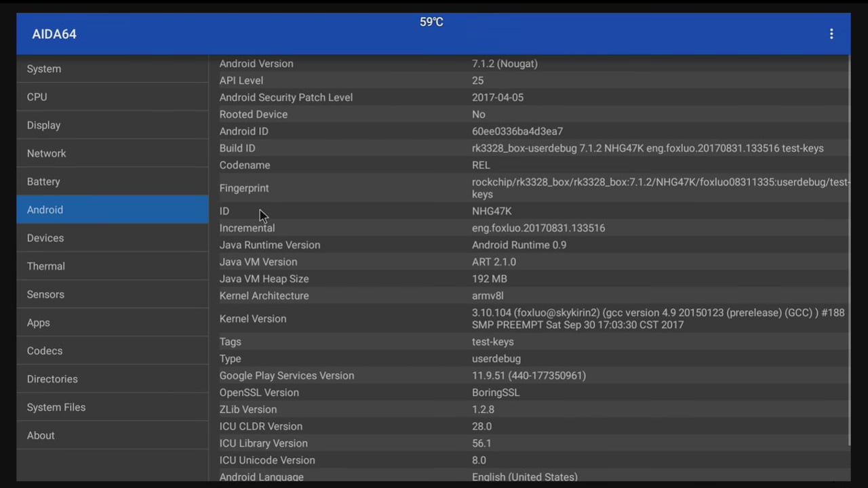868x488 pixels.
Task: Open the Devices section
Action: 45,238
